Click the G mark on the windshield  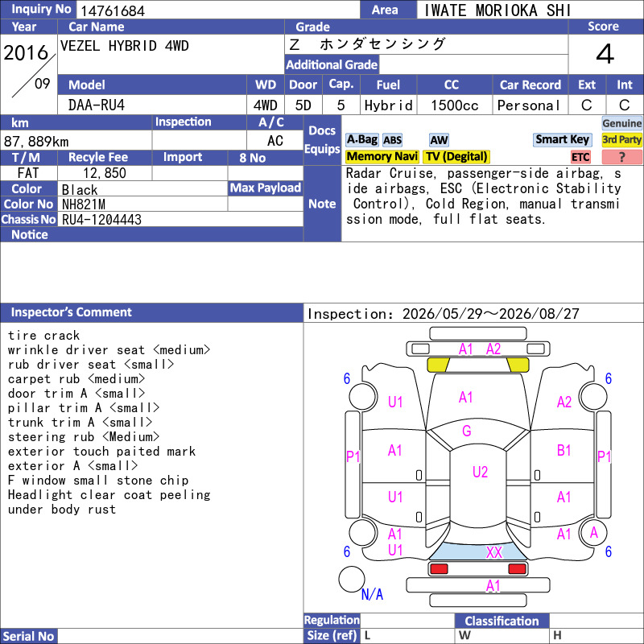point(467,431)
